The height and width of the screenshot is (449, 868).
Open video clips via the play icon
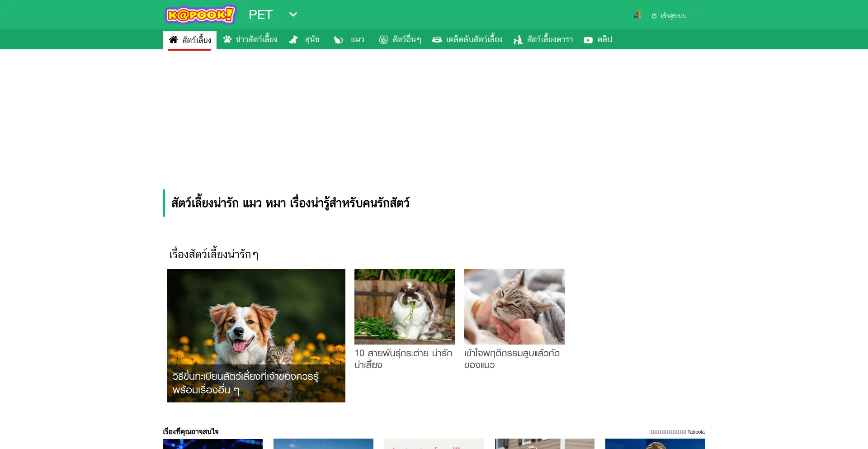[x=588, y=40]
